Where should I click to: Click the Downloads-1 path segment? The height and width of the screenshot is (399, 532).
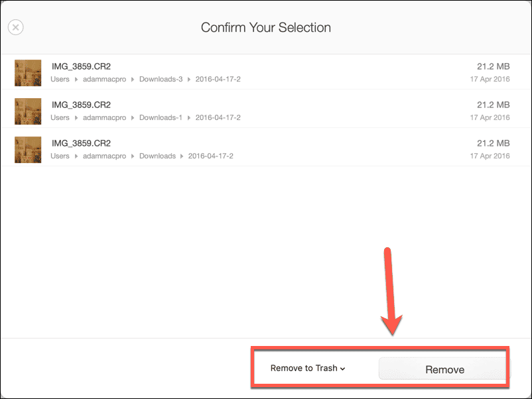[x=161, y=117]
